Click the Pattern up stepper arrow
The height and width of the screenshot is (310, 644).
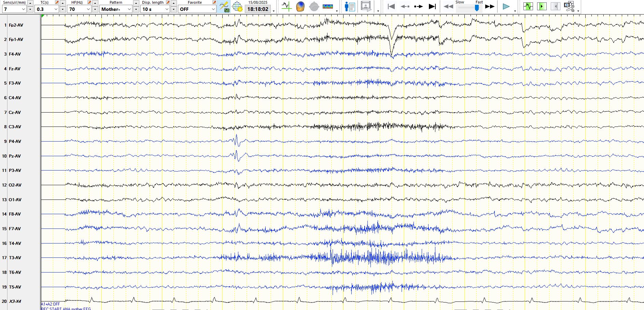tap(136, 3)
